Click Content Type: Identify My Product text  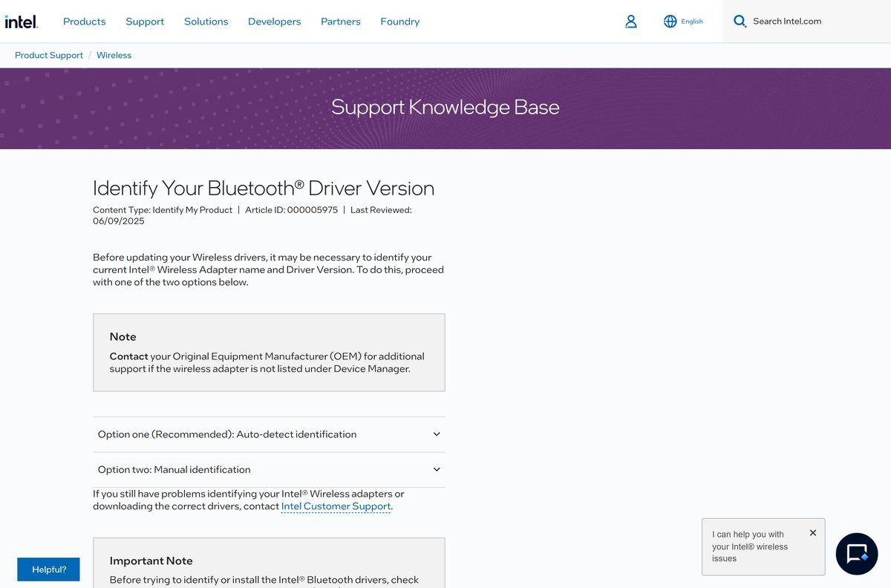[x=163, y=210]
